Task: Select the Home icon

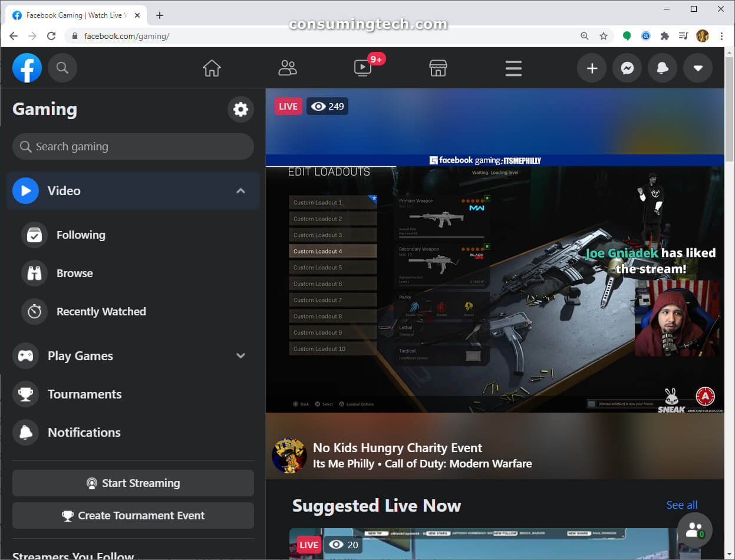Action: pos(212,68)
